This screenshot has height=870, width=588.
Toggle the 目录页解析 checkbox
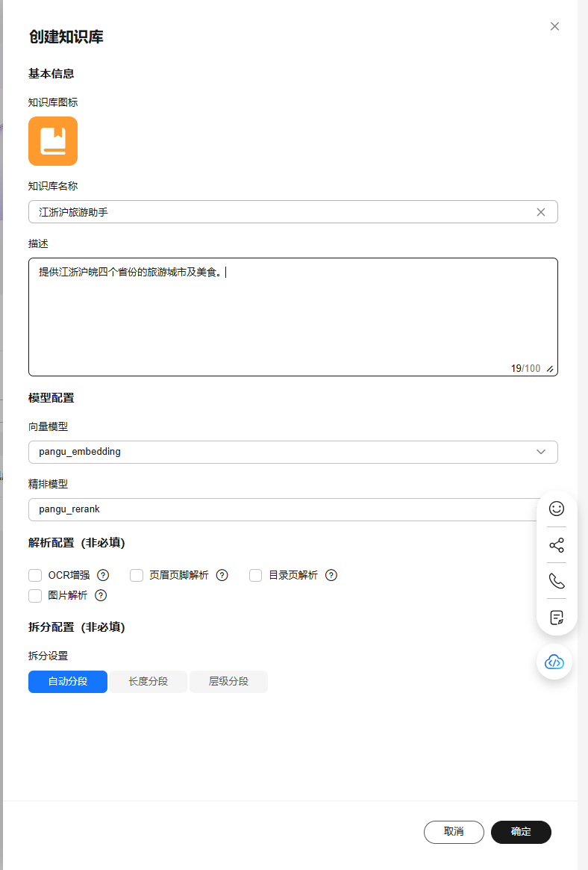(x=256, y=575)
